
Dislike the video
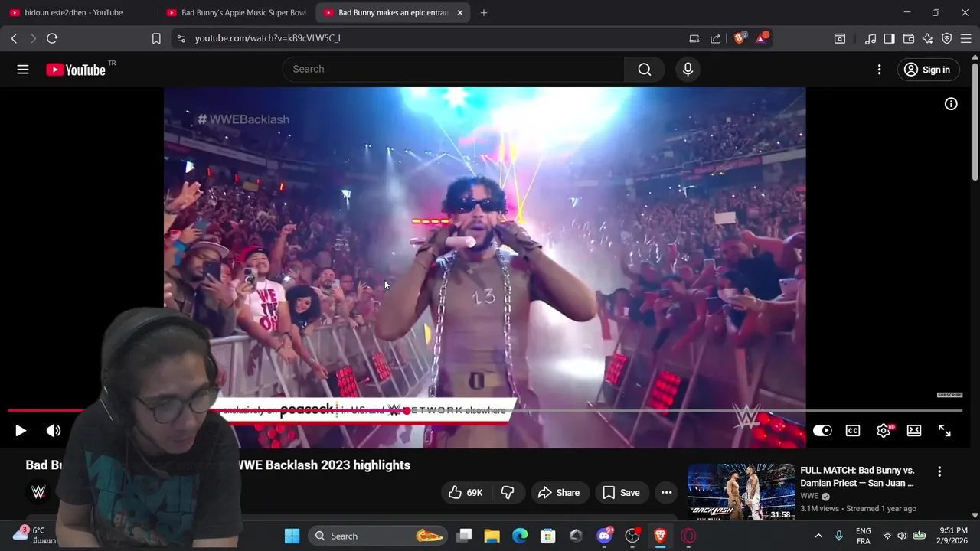(x=508, y=493)
